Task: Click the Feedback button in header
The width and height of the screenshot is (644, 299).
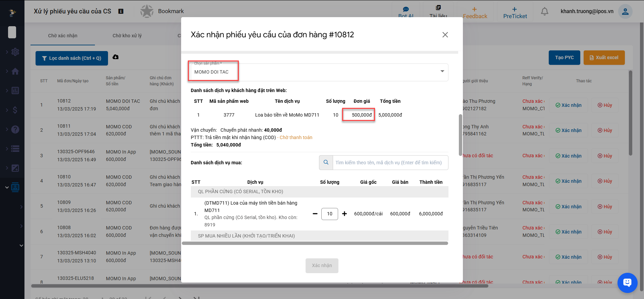Action: (x=475, y=12)
